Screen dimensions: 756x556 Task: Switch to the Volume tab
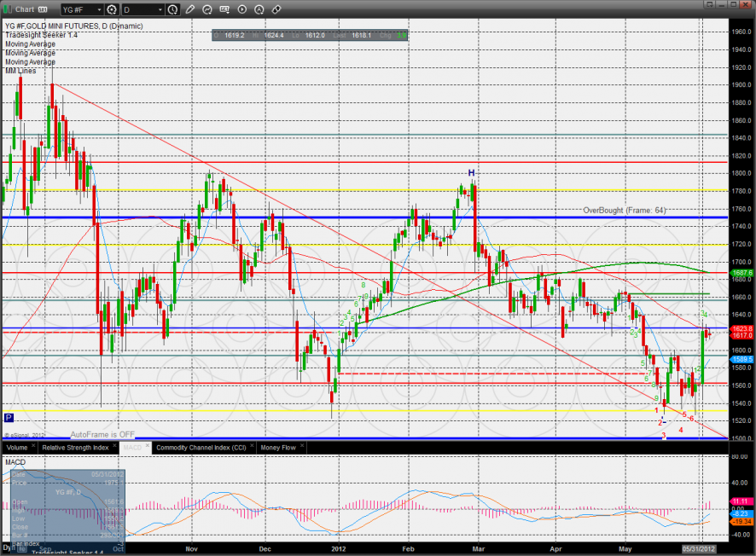point(16,446)
